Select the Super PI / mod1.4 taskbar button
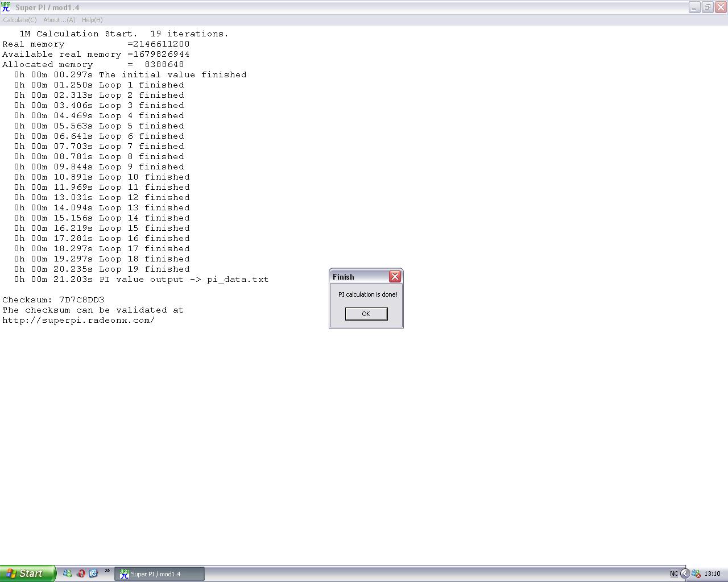Screen dimensions: 728x582 click(160, 574)
